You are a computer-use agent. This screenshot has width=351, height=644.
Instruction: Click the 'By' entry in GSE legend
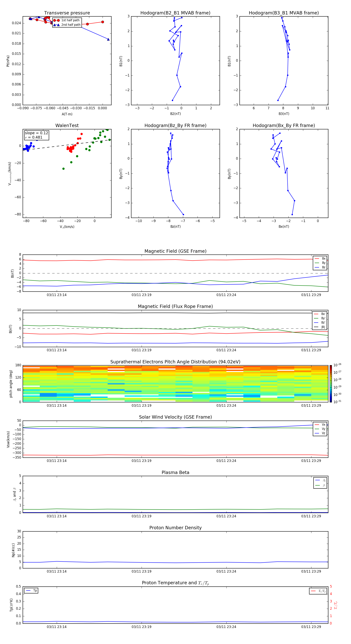(320, 263)
